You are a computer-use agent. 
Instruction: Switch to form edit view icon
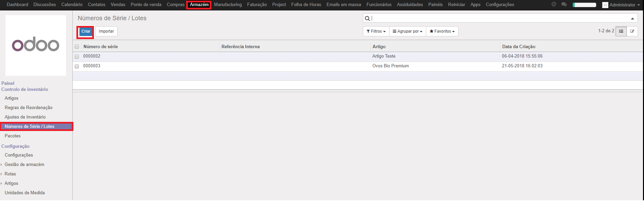coord(632,31)
